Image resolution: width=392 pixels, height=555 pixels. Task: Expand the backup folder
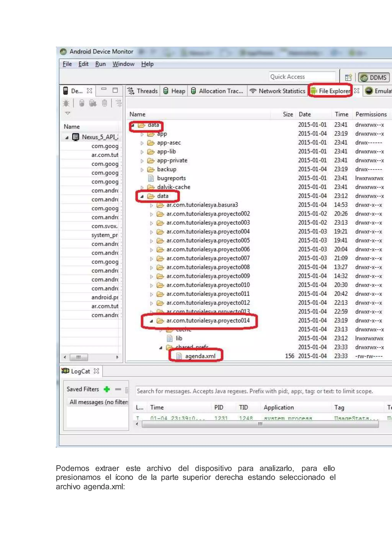click(142, 170)
